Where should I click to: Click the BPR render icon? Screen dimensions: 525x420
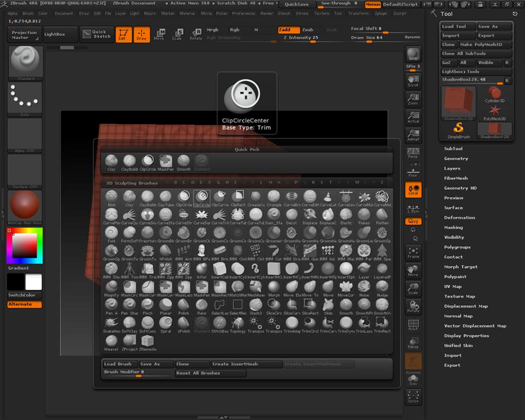[413, 54]
